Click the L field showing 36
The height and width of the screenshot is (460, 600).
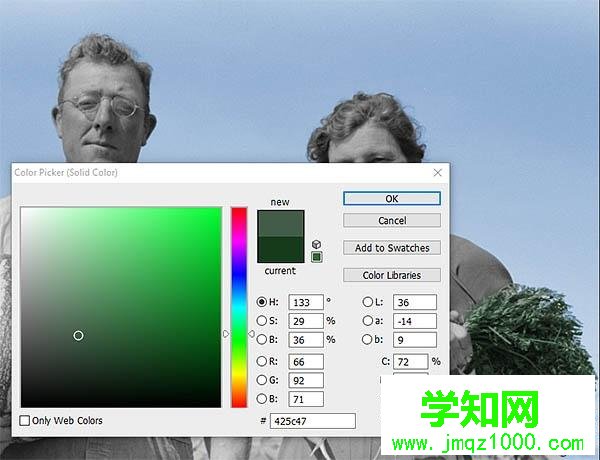pyautogui.click(x=415, y=302)
